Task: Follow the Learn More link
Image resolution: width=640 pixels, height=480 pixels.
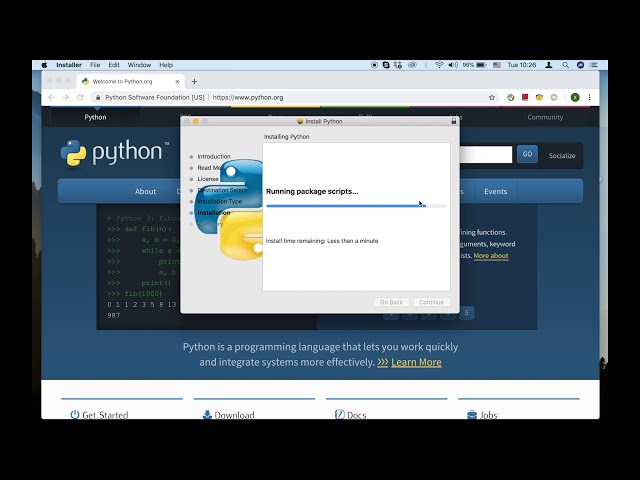Action: (x=416, y=362)
